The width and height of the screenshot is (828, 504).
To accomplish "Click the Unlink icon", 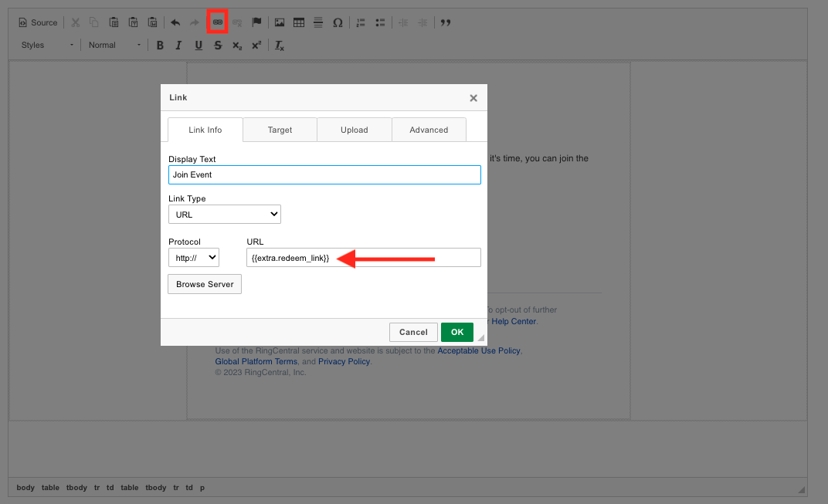I will point(237,22).
